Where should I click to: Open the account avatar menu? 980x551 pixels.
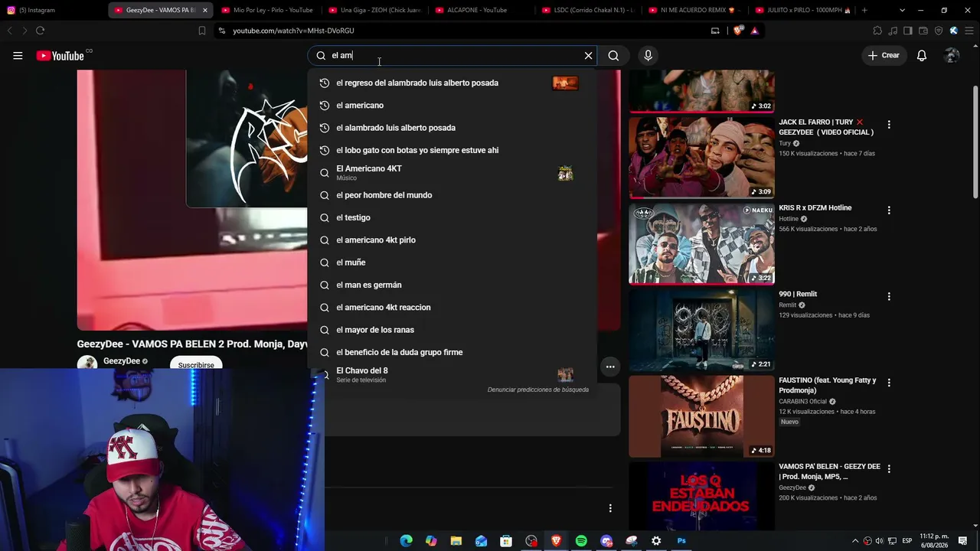point(952,55)
